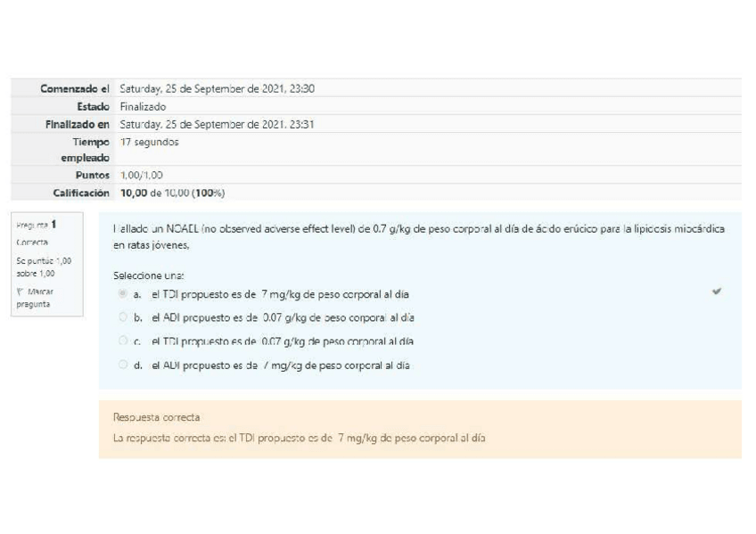The height and width of the screenshot is (534, 756).
Task: Select radio button for option a
Action: pos(123,293)
